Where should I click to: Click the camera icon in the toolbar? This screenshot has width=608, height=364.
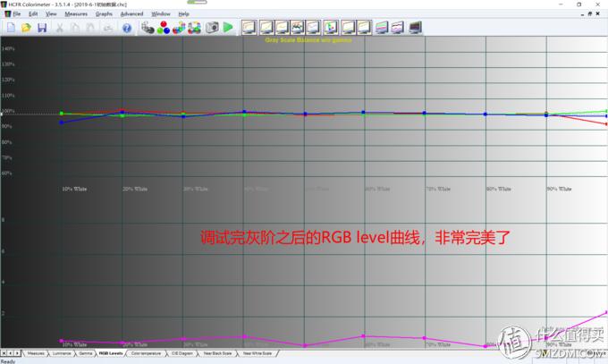click(x=212, y=27)
